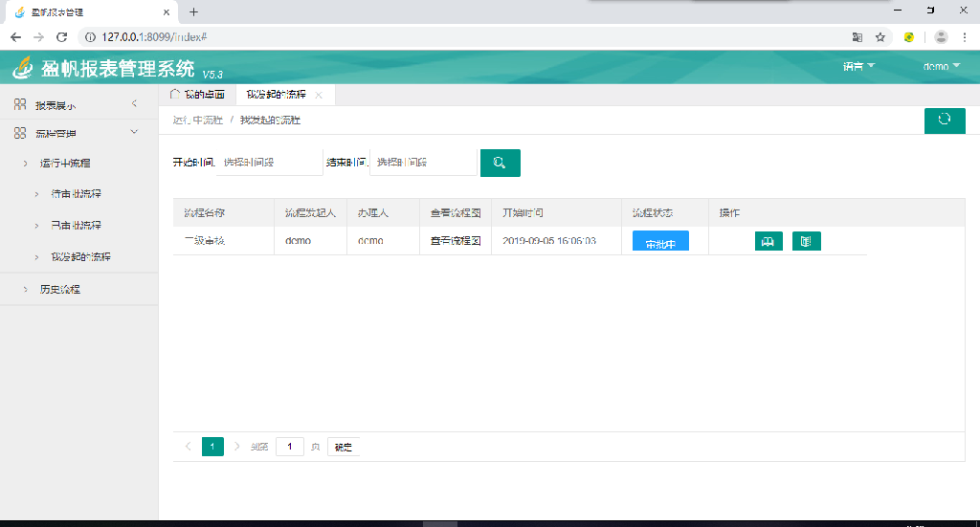Viewport: 980px width, 527px height.
Task: Click the document icon in 操作 column
Action: tap(806, 242)
